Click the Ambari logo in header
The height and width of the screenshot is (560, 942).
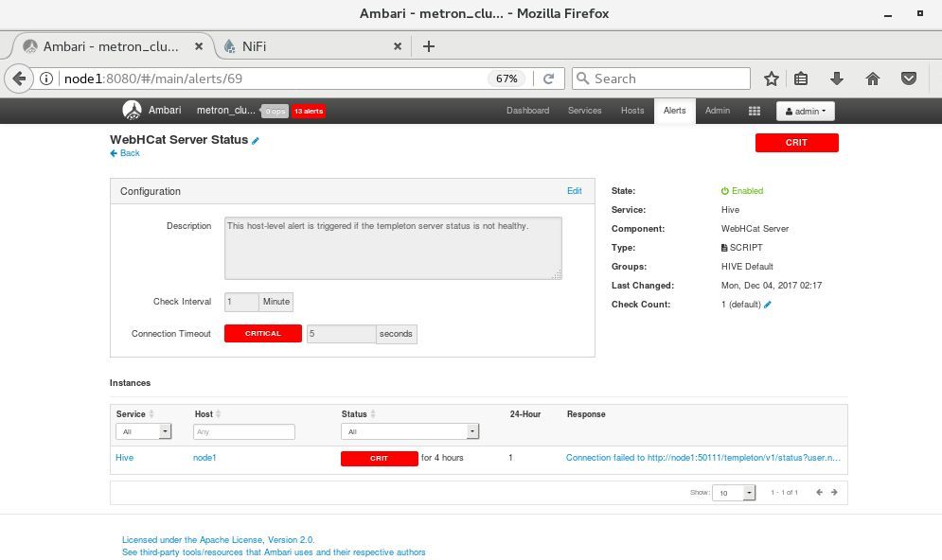133,110
